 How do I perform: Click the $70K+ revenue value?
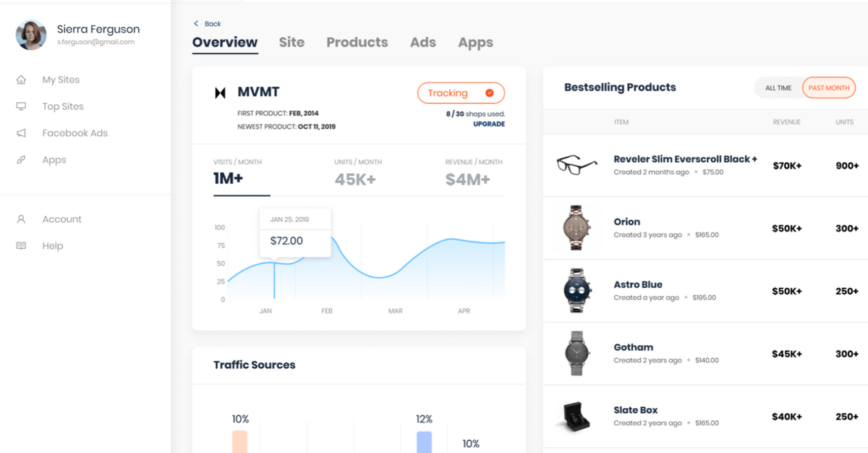pos(787,166)
